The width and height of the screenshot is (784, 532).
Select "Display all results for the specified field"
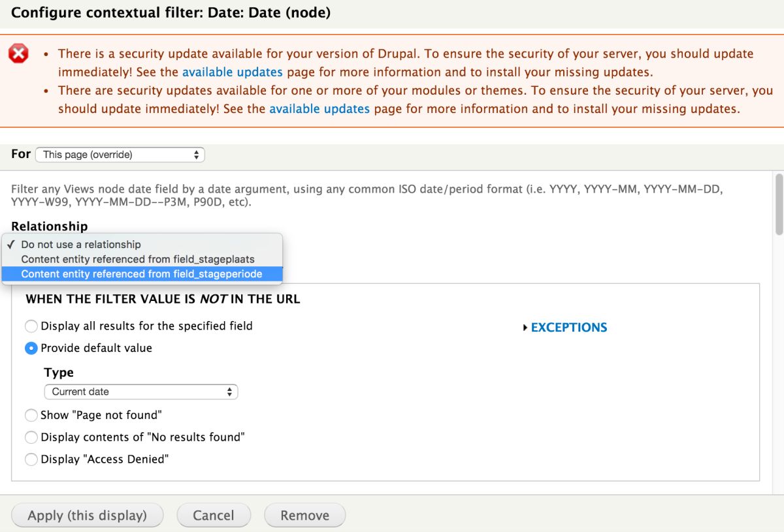(31, 326)
